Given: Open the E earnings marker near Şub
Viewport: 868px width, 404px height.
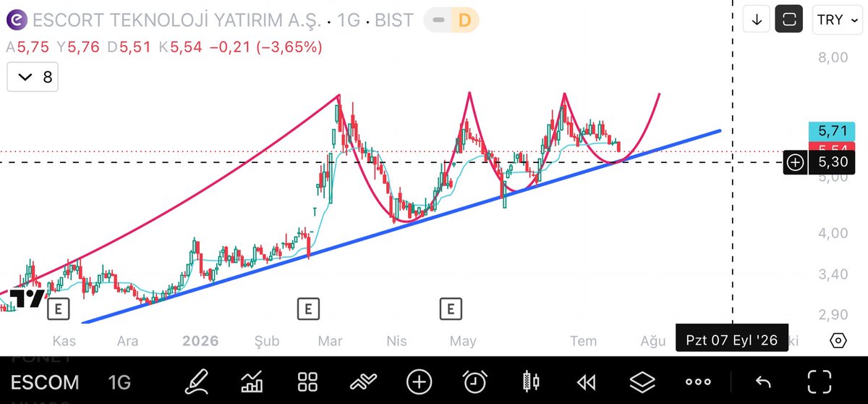Looking at the screenshot, I should coord(308,309).
